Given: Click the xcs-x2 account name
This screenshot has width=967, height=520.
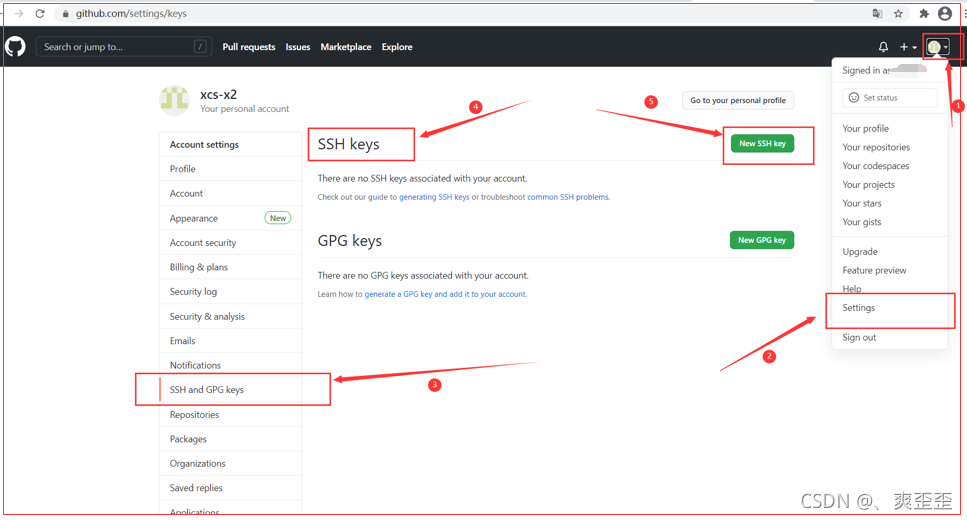Looking at the screenshot, I should coord(218,94).
